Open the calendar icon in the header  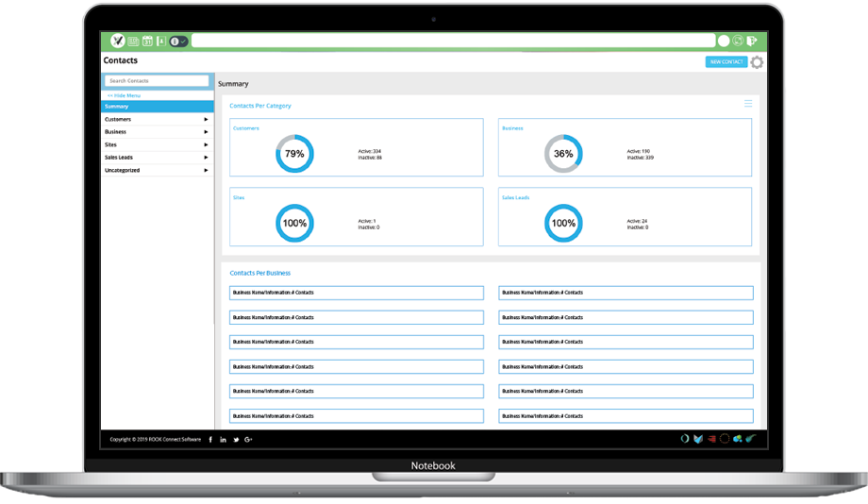point(147,41)
